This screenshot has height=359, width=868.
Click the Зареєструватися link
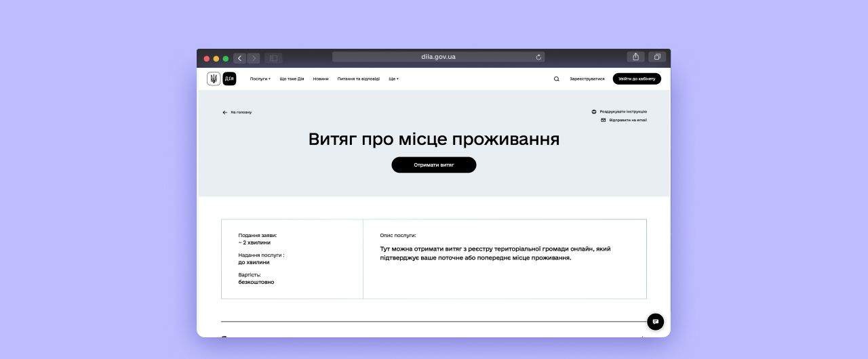click(587, 79)
